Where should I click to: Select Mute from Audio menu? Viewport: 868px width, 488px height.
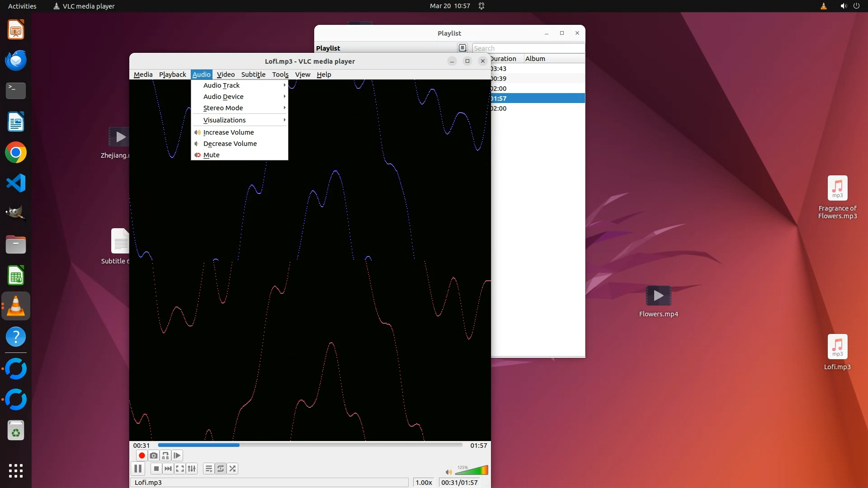coord(212,155)
